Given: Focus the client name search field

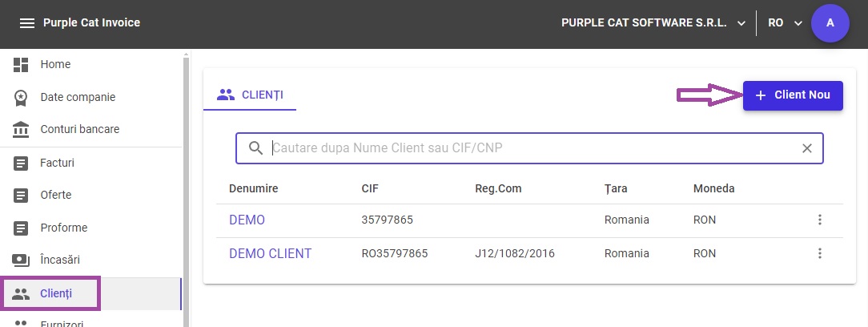Looking at the screenshot, I should point(530,148).
